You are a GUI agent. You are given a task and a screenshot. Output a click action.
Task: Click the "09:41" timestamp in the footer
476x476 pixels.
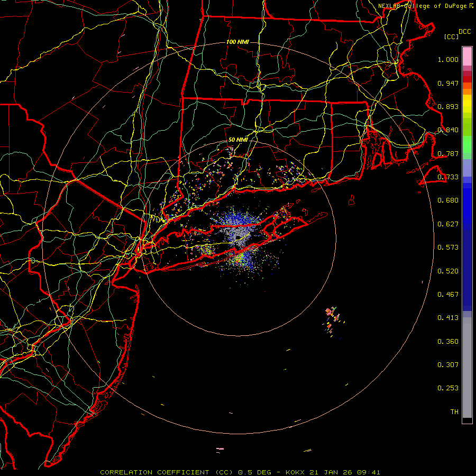(x=368, y=472)
